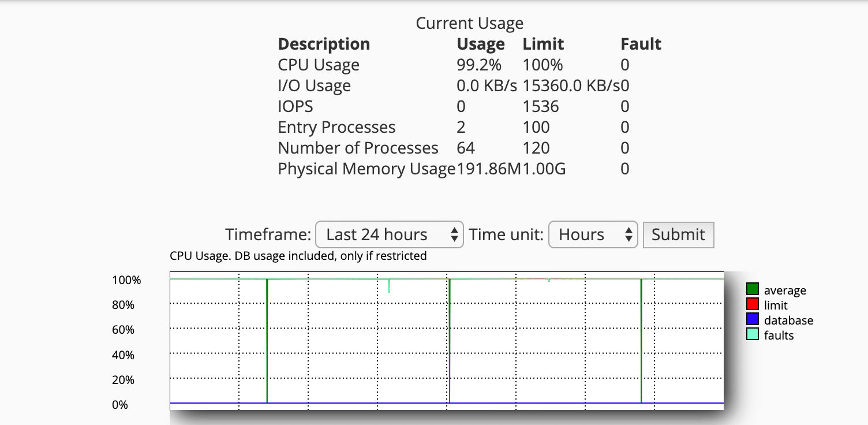Select the Fault column header

pos(641,44)
